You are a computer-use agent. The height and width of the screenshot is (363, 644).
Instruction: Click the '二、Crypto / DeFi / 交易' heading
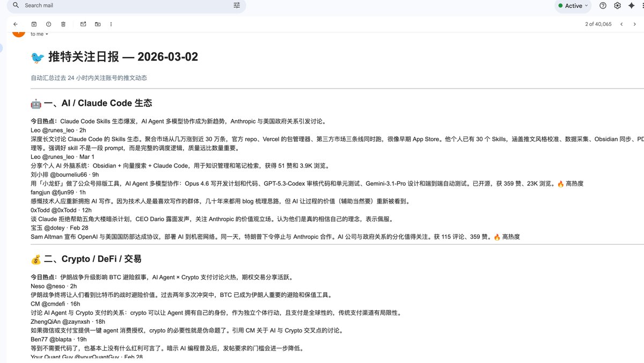point(93,259)
